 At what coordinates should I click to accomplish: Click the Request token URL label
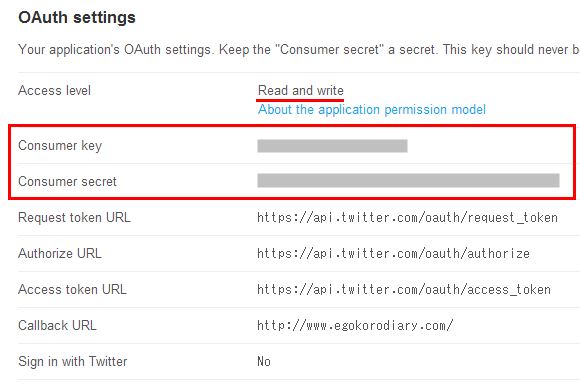pos(74,217)
